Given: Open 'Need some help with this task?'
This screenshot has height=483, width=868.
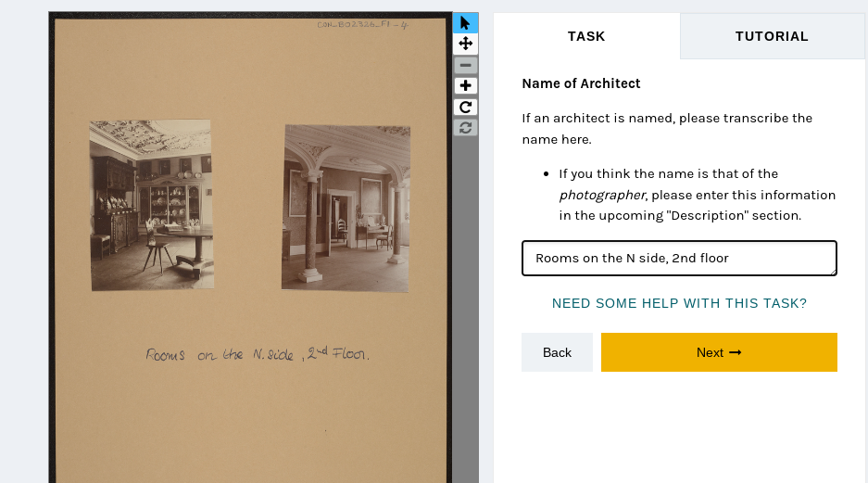Looking at the screenshot, I should coord(679,303).
